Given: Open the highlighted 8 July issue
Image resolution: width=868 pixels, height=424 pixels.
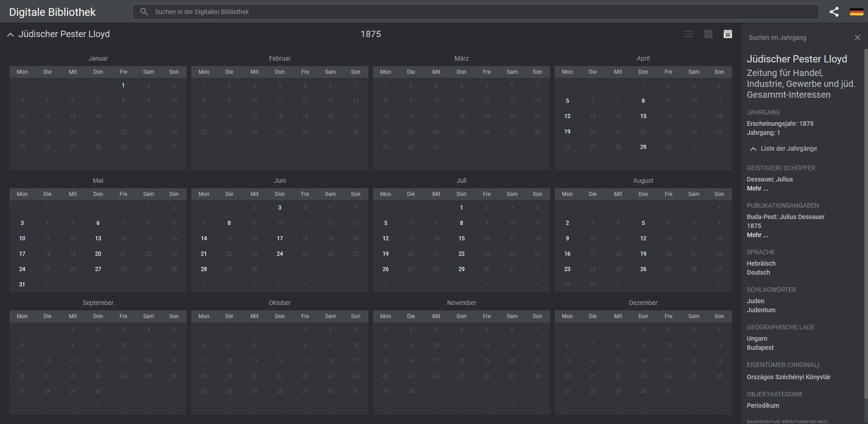Looking at the screenshot, I should 462,223.
